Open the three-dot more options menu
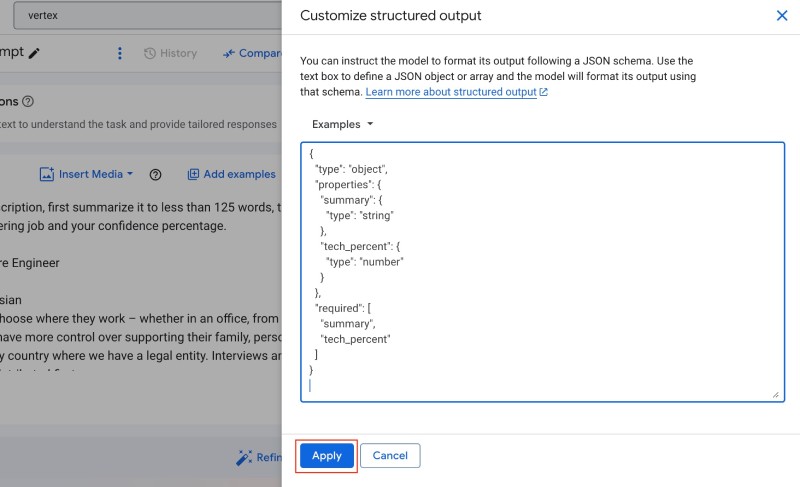 click(x=119, y=53)
